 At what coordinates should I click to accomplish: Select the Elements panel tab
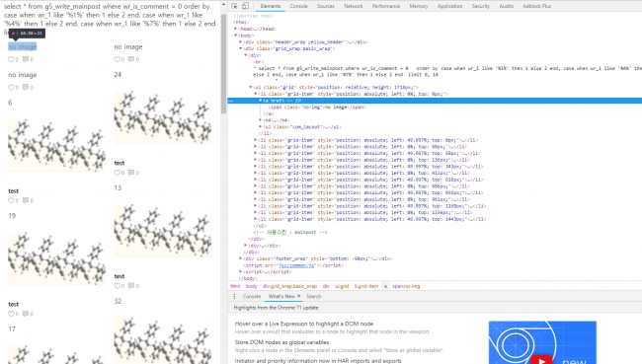[271, 6]
